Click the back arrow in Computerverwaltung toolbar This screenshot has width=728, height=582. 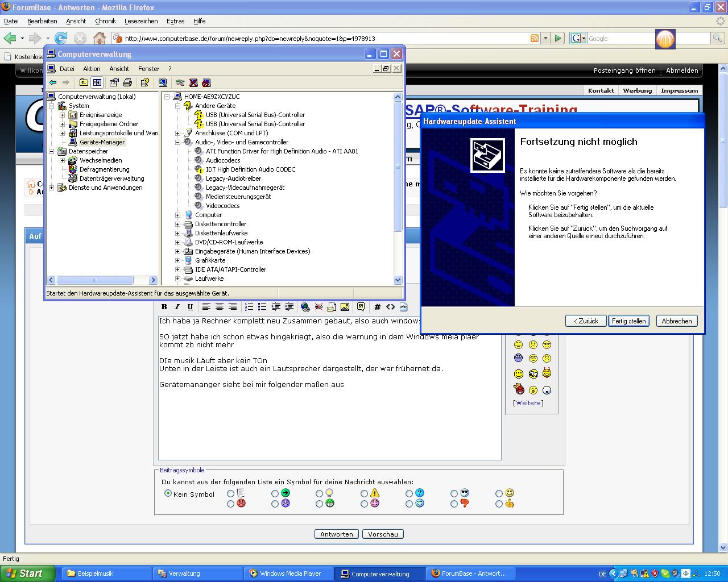53,82
